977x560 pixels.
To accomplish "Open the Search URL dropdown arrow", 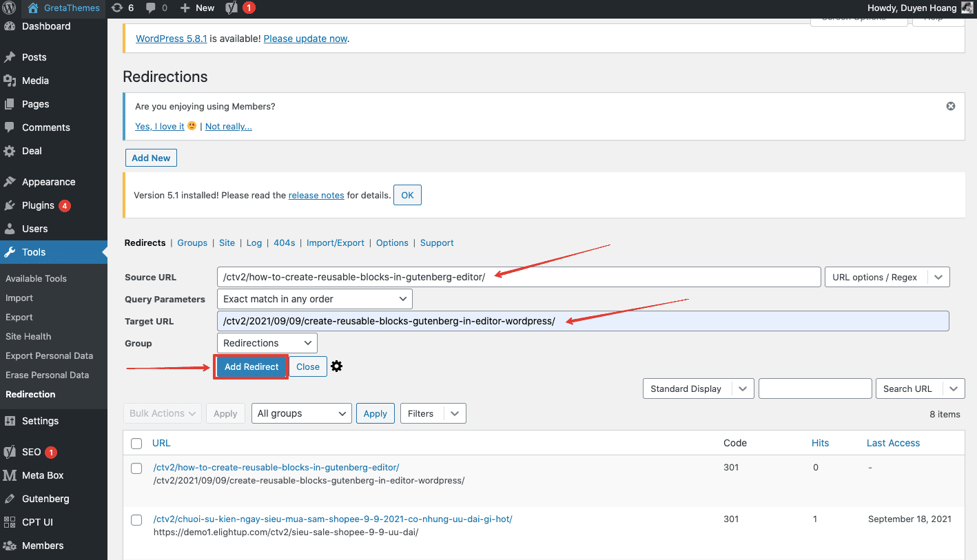I will tap(954, 388).
